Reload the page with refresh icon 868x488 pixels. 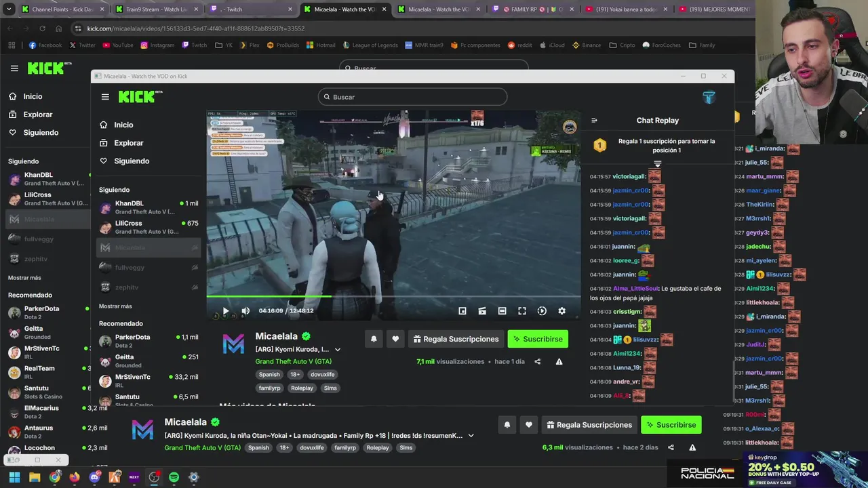pyautogui.click(x=42, y=28)
